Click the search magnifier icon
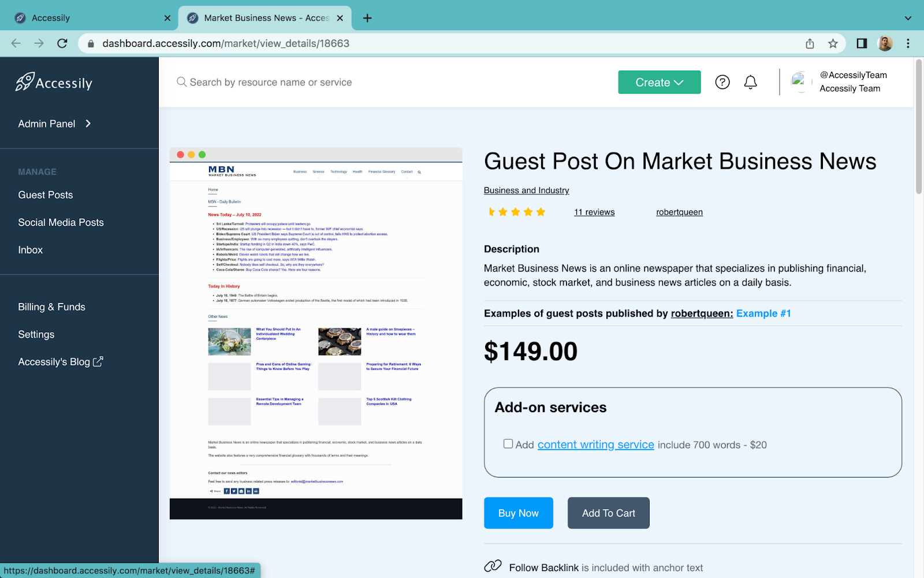 (181, 82)
